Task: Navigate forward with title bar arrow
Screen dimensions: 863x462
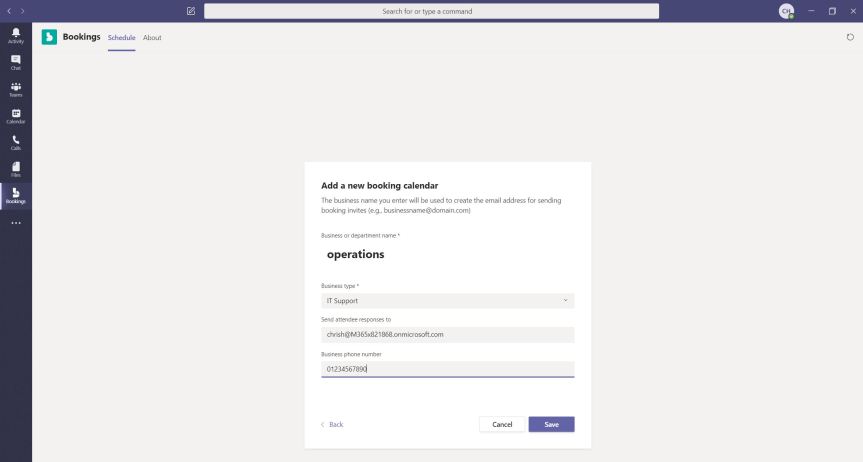Action: [24, 11]
